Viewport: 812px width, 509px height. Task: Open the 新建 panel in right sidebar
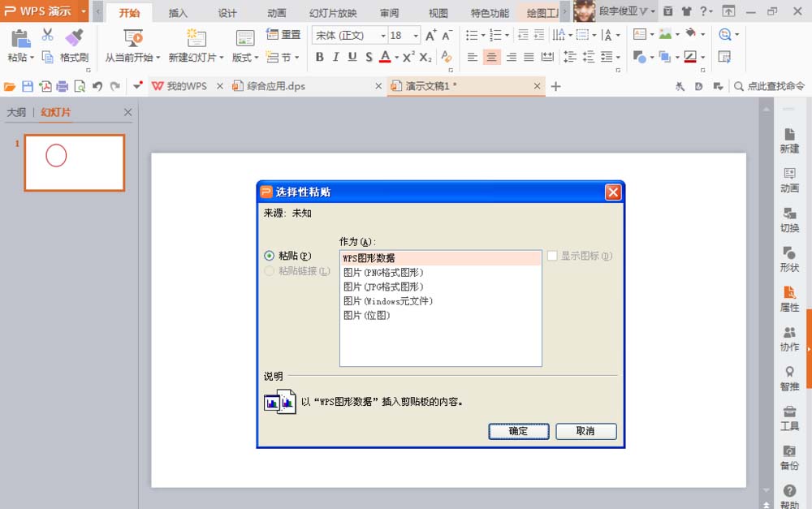point(789,140)
